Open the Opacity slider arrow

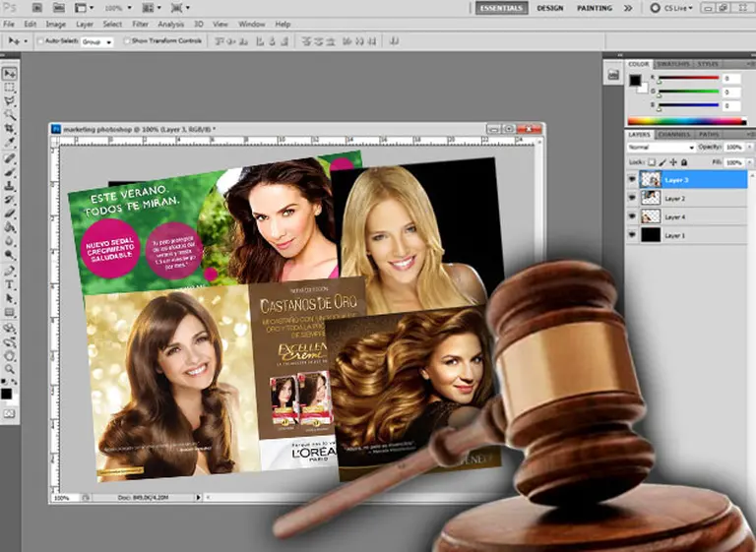coord(749,147)
